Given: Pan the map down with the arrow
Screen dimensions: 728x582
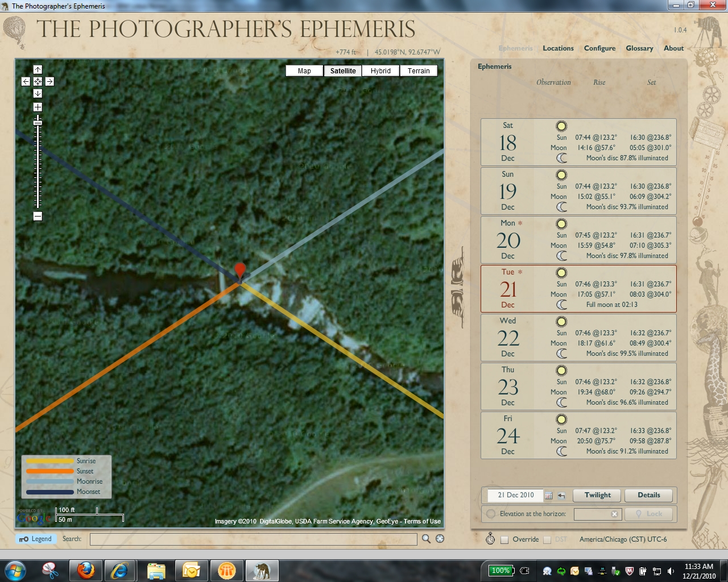Looking at the screenshot, I should (x=38, y=93).
